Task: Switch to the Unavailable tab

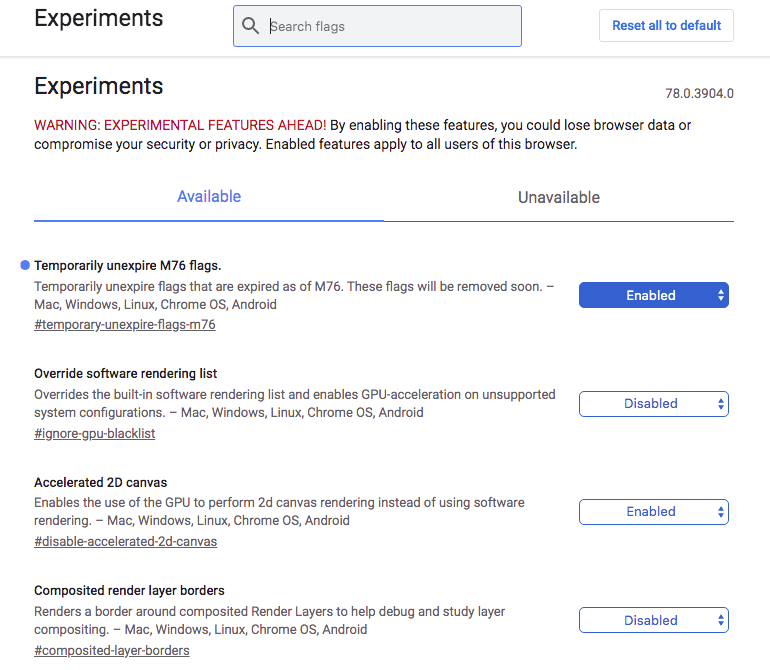Action: click(x=559, y=197)
